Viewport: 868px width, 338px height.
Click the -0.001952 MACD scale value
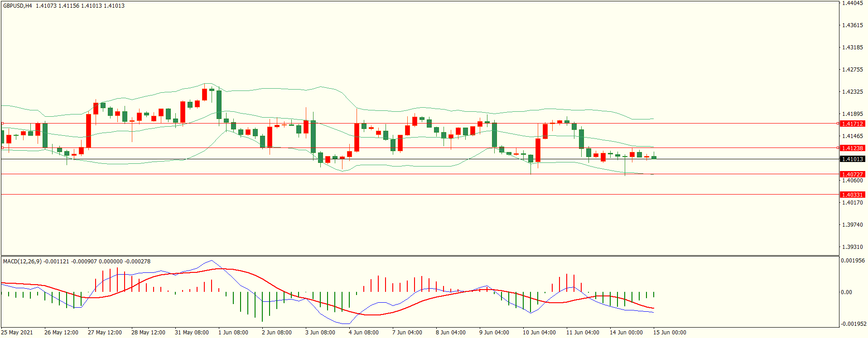tap(854, 324)
